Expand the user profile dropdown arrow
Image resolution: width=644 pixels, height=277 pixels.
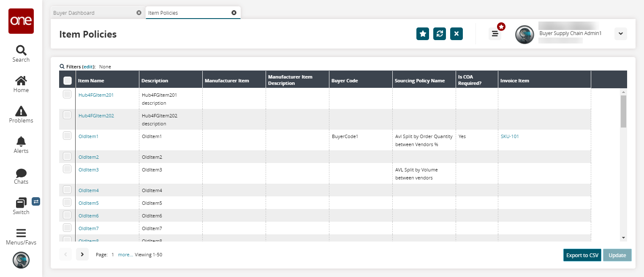point(620,34)
